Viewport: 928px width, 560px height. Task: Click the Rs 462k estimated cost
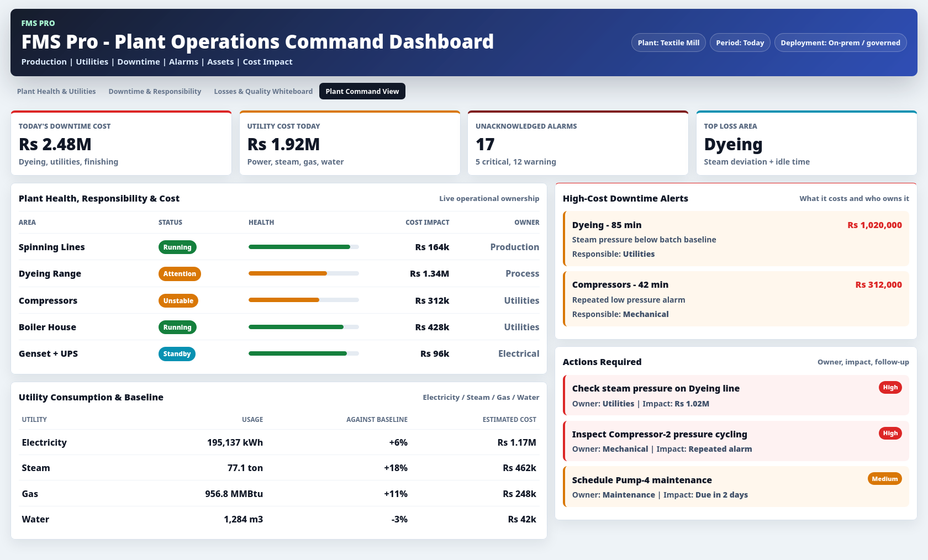pyautogui.click(x=519, y=468)
